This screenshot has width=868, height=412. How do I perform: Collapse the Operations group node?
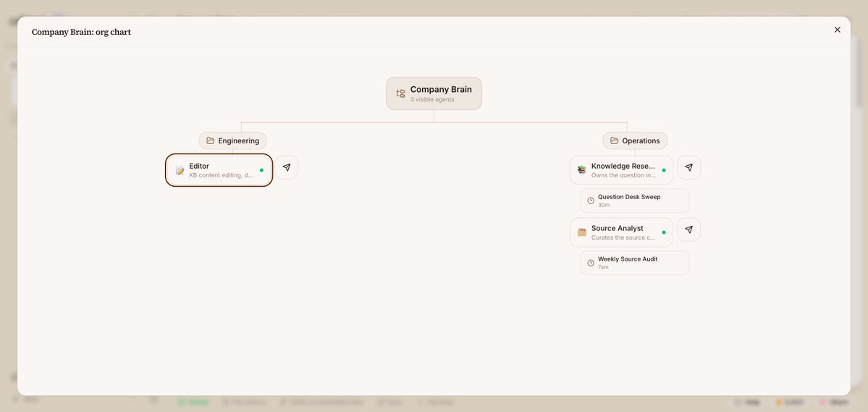tap(635, 140)
